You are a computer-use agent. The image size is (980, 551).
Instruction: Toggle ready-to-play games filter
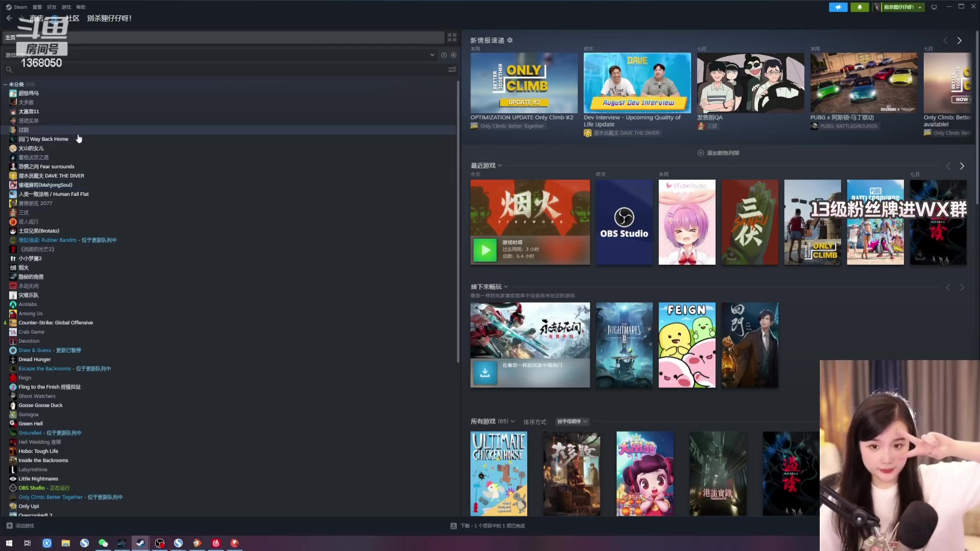click(x=453, y=55)
